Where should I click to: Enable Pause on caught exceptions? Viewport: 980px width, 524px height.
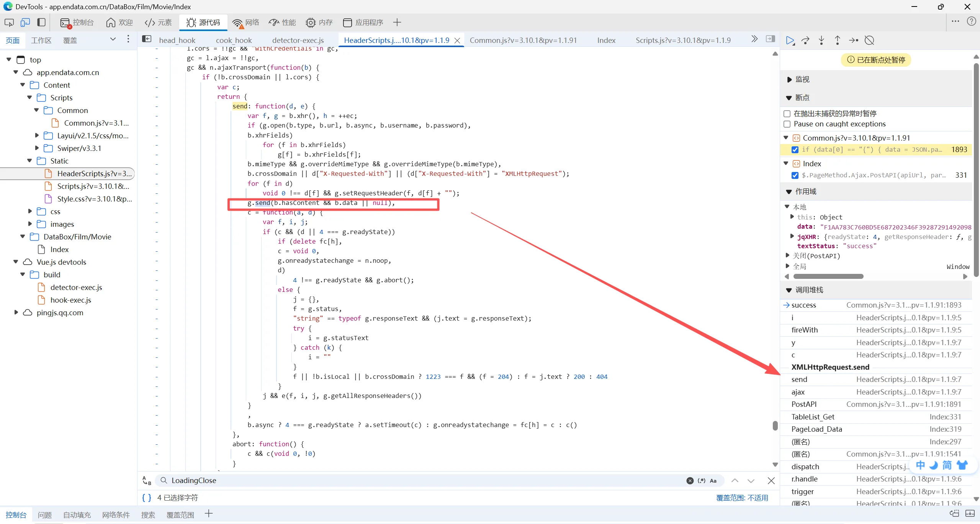point(787,124)
